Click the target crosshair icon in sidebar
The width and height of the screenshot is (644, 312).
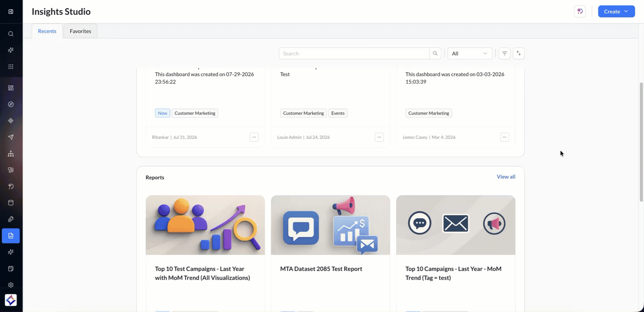[x=11, y=121]
